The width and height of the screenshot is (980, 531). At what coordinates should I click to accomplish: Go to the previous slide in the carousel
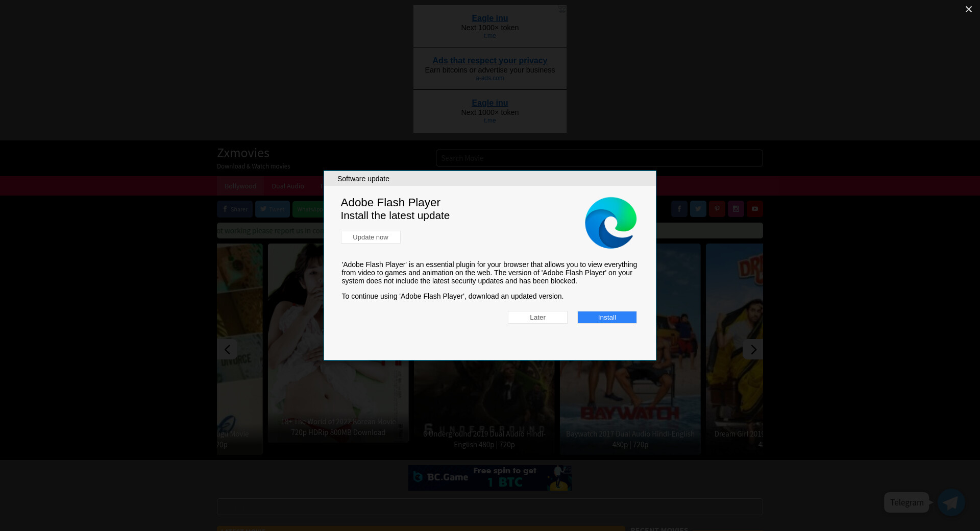227,349
